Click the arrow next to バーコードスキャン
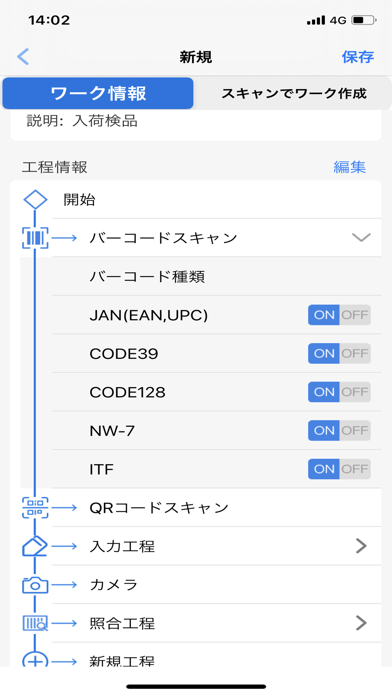Screen dimensions: 392x696 click(64, 238)
